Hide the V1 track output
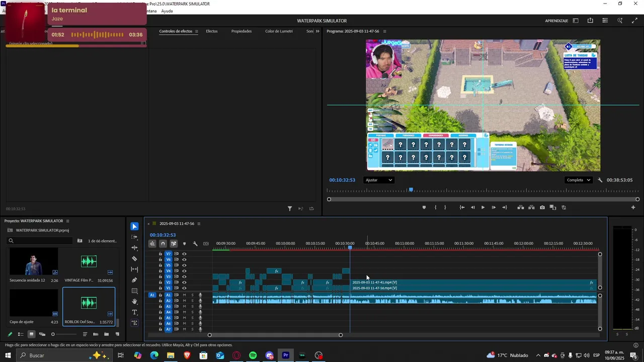644x362 pixels. 184,288
